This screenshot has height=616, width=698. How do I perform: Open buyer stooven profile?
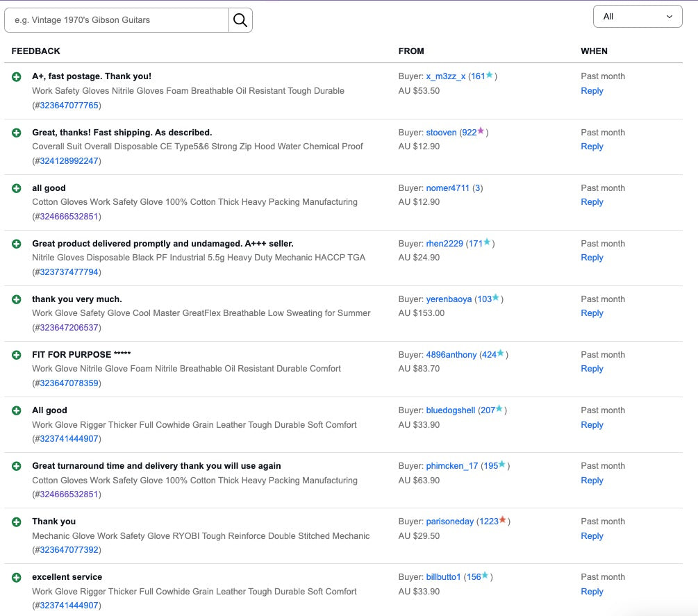click(441, 132)
